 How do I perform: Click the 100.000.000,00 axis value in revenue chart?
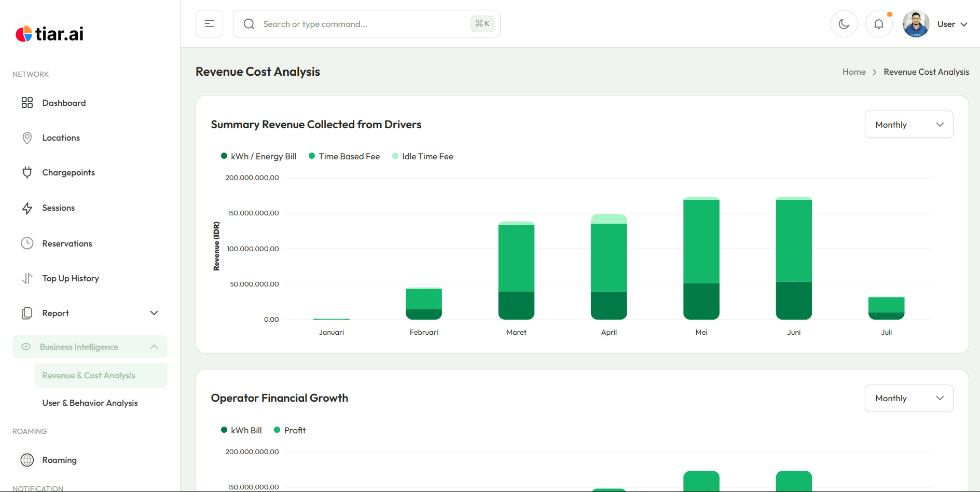[x=253, y=249]
